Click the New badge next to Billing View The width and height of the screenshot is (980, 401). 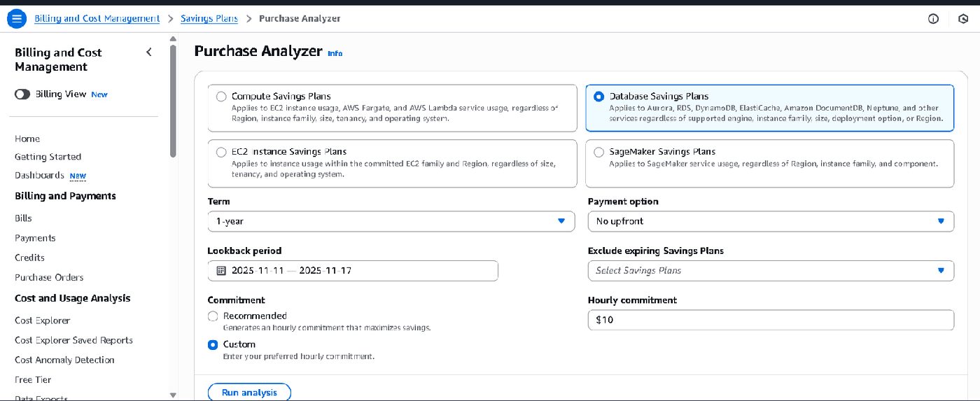click(x=99, y=94)
